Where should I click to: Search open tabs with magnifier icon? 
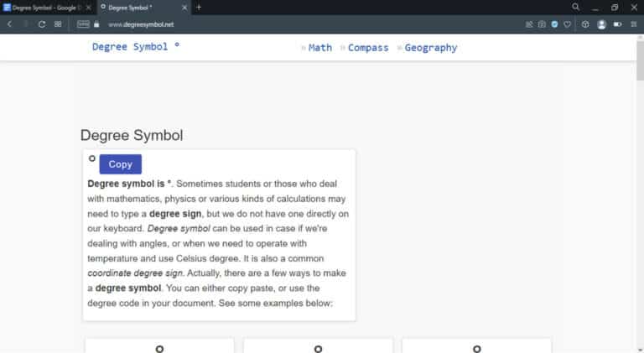tap(575, 7)
